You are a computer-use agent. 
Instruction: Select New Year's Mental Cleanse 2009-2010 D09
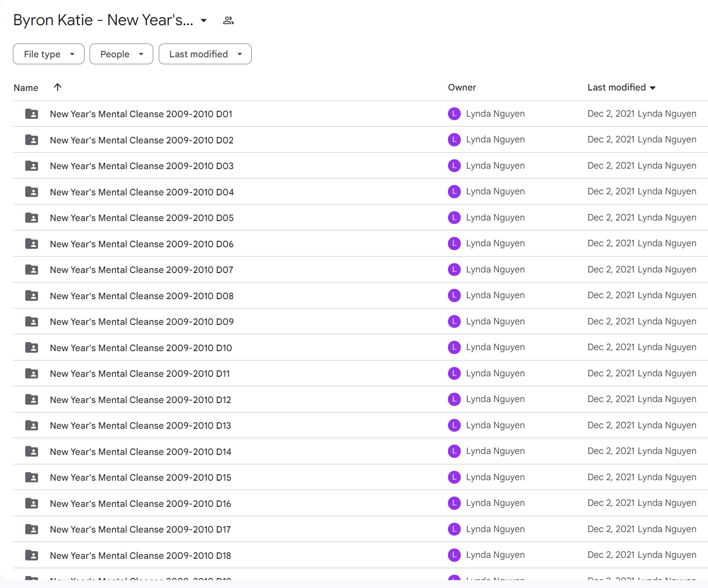click(x=141, y=321)
